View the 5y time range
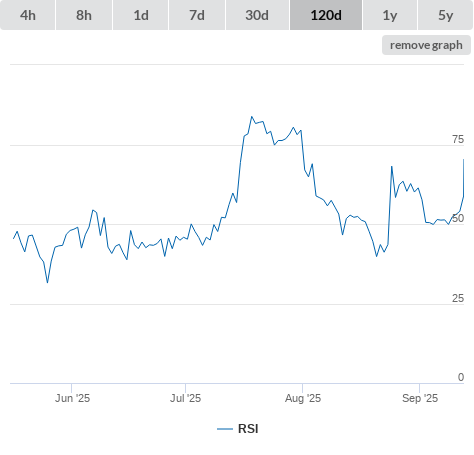 (445, 15)
